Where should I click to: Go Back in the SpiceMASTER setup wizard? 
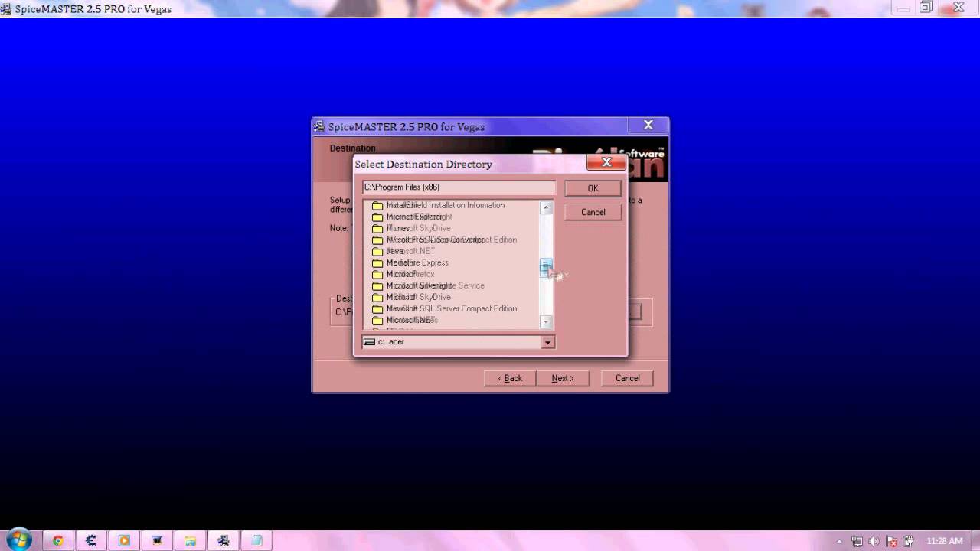[x=510, y=378]
